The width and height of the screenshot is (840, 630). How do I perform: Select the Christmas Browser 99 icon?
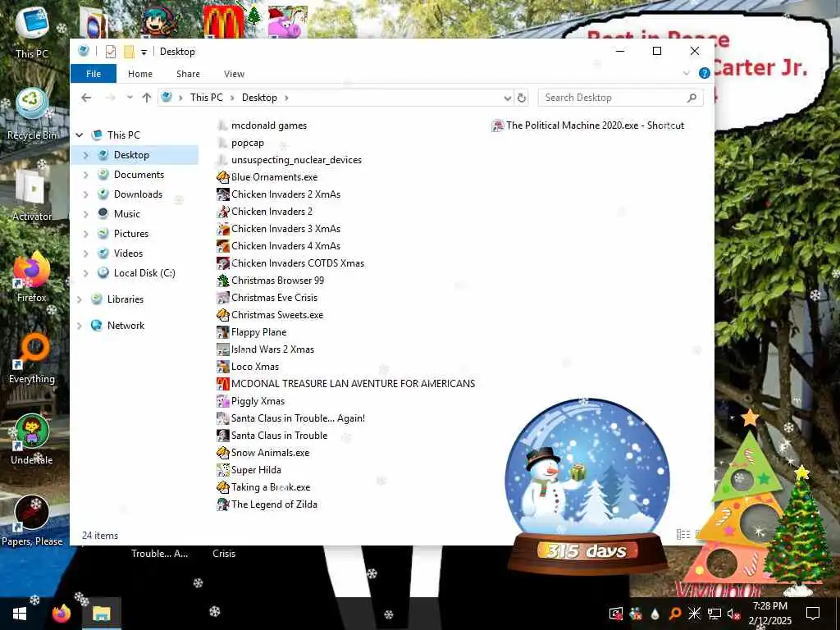click(x=223, y=281)
